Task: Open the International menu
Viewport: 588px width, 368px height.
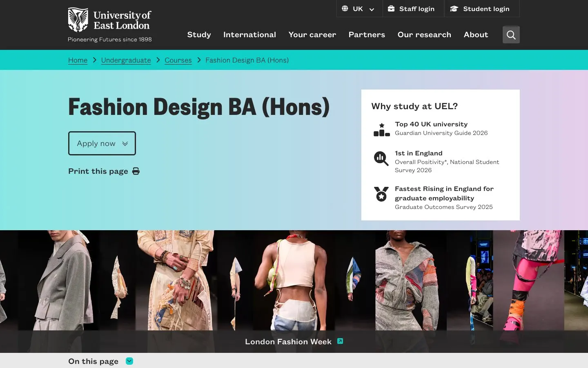Action: tap(249, 35)
